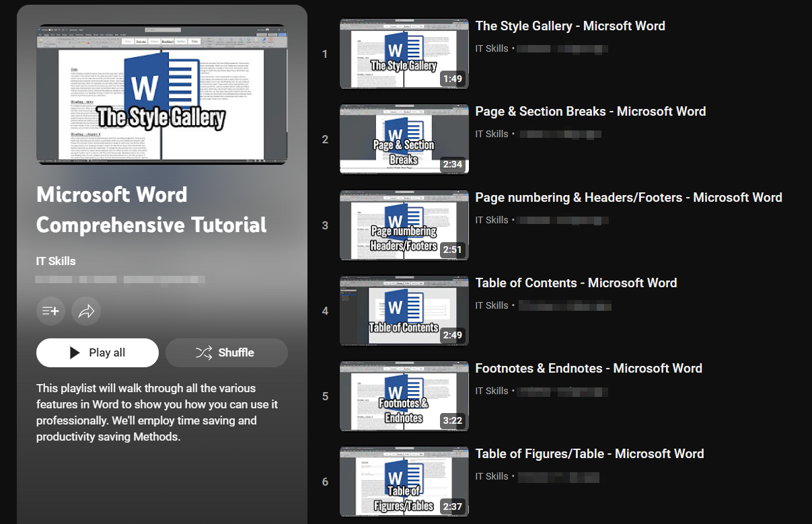Open Page numbering & Headers/Footers thumbnail
This screenshot has height=524, width=812.
coord(404,225)
